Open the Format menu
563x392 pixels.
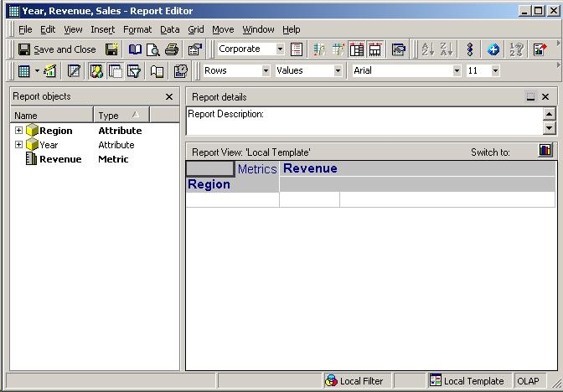(x=137, y=29)
